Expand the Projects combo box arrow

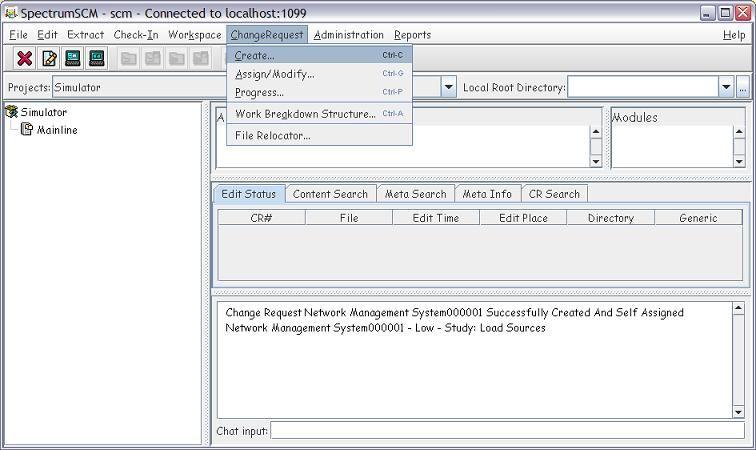[449, 88]
